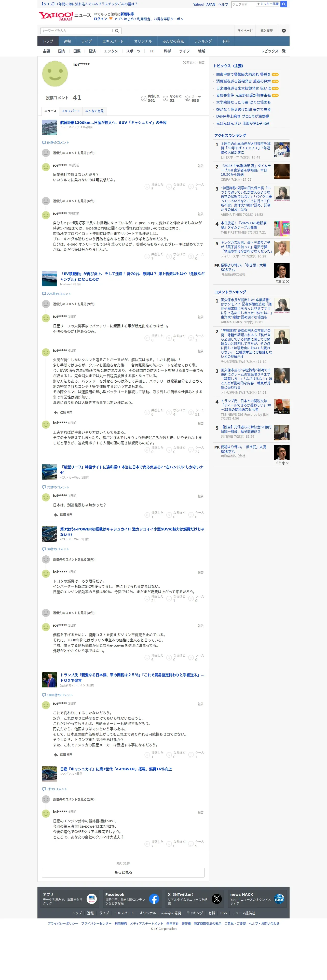Open 226件のコメント speech bubble link
The height and width of the screenshot is (980, 327).
coord(56,294)
